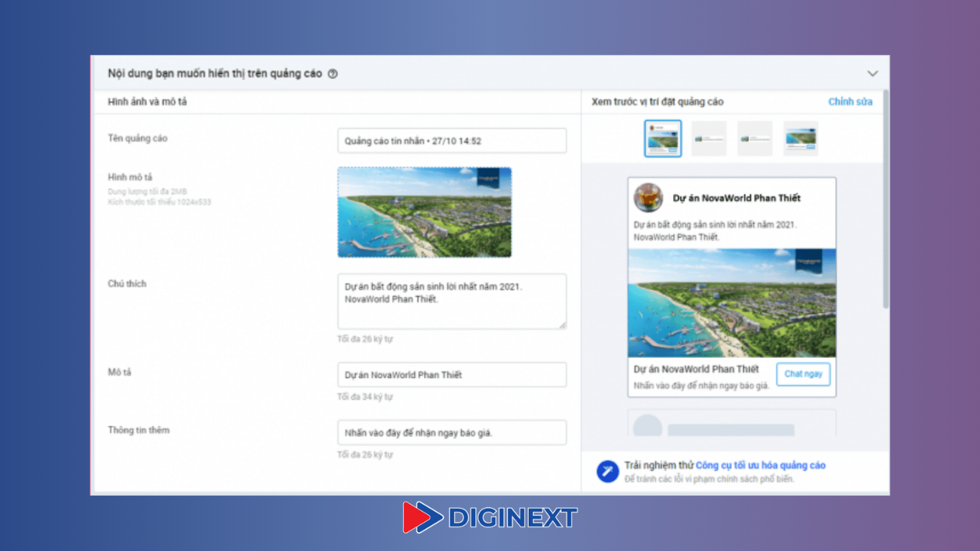980x551 pixels.
Task: Click the uploaded Hình mô tả image
Action: [425, 212]
